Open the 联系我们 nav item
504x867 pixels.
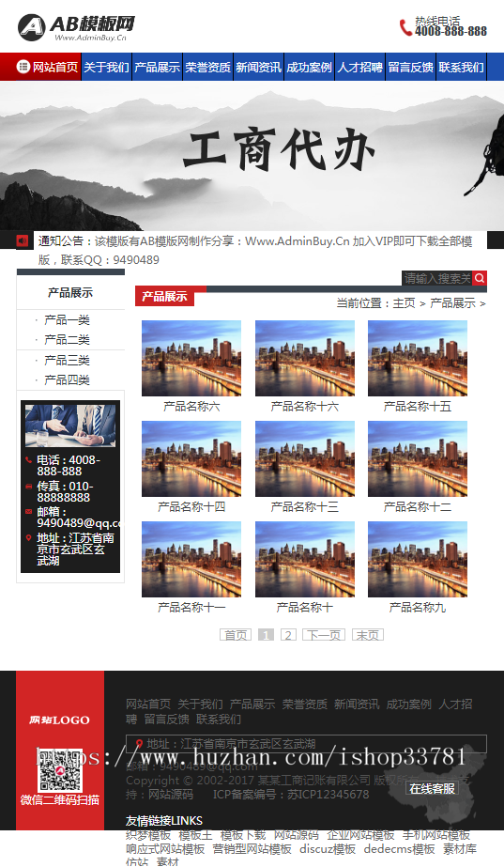click(462, 67)
